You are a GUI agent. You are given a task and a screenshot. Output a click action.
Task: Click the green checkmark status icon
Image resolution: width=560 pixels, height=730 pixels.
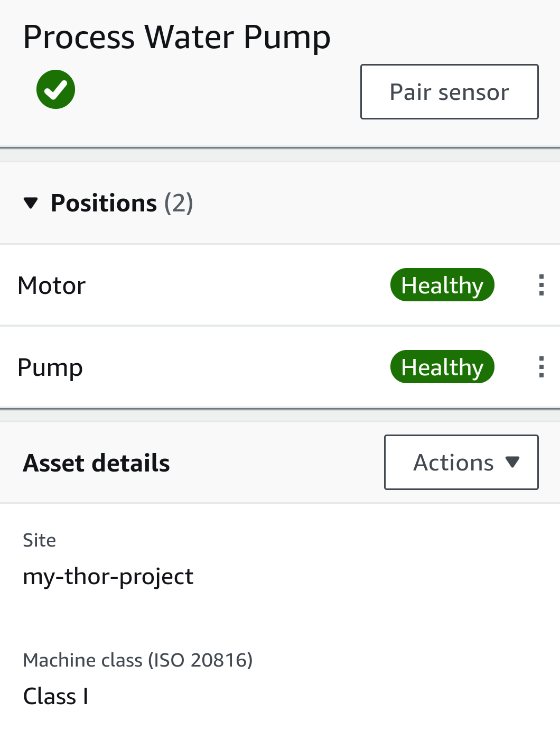(55, 89)
